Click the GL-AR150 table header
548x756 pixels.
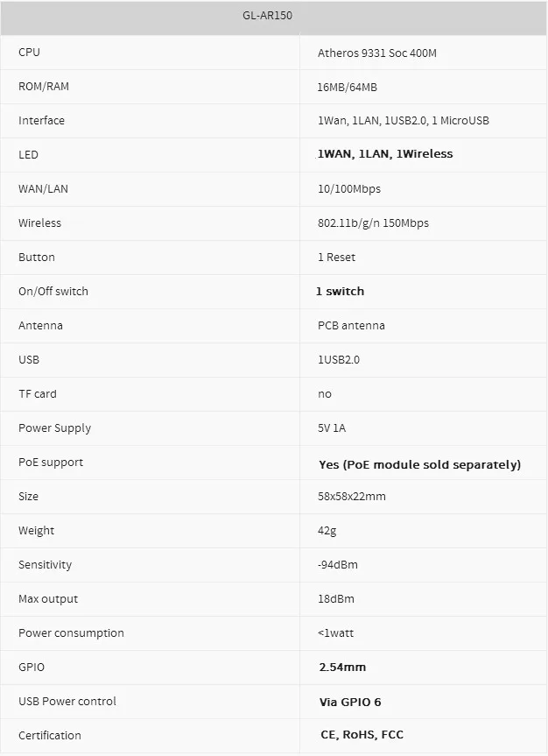267,16
